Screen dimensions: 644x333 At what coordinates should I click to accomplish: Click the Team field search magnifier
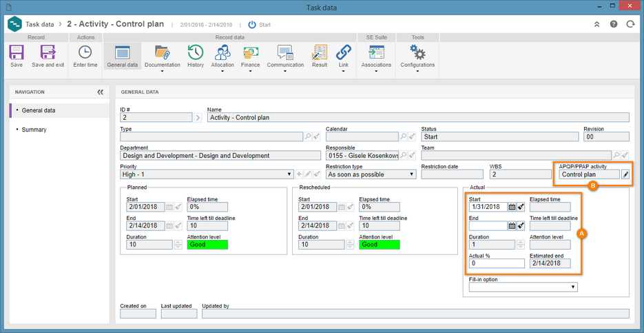(x=616, y=155)
